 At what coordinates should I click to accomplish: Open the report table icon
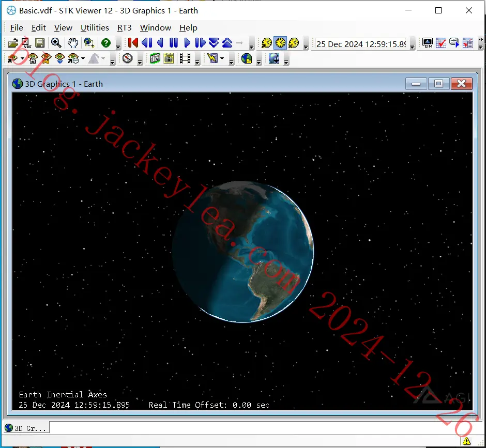pyautogui.click(x=468, y=43)
